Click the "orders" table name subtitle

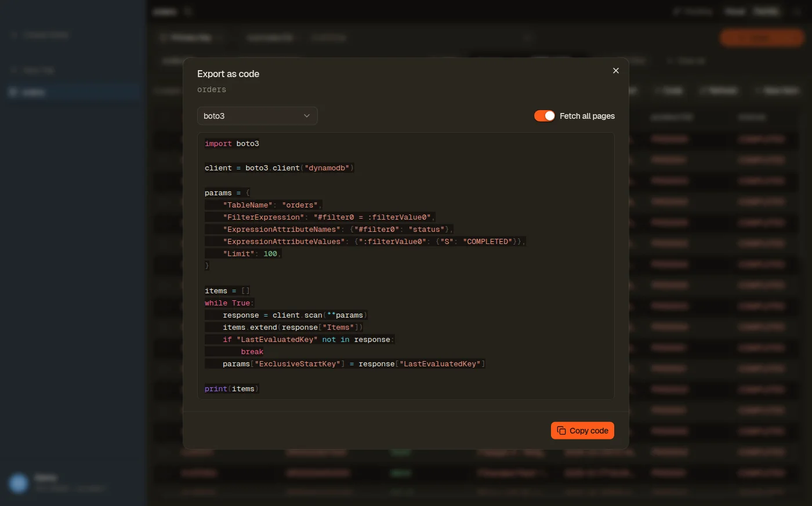click(212, 90)
